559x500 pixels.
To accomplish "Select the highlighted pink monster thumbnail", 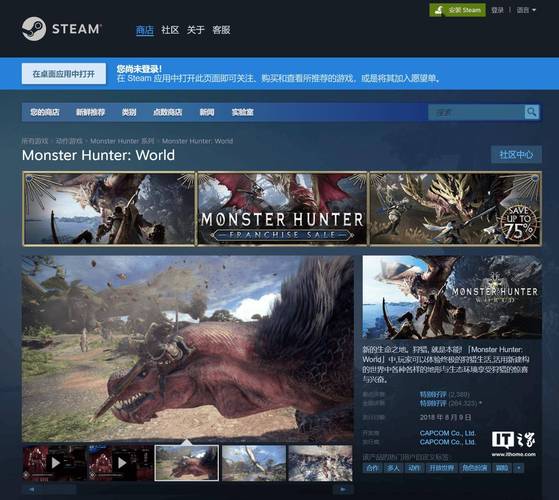I will click(x=187, y=463).
